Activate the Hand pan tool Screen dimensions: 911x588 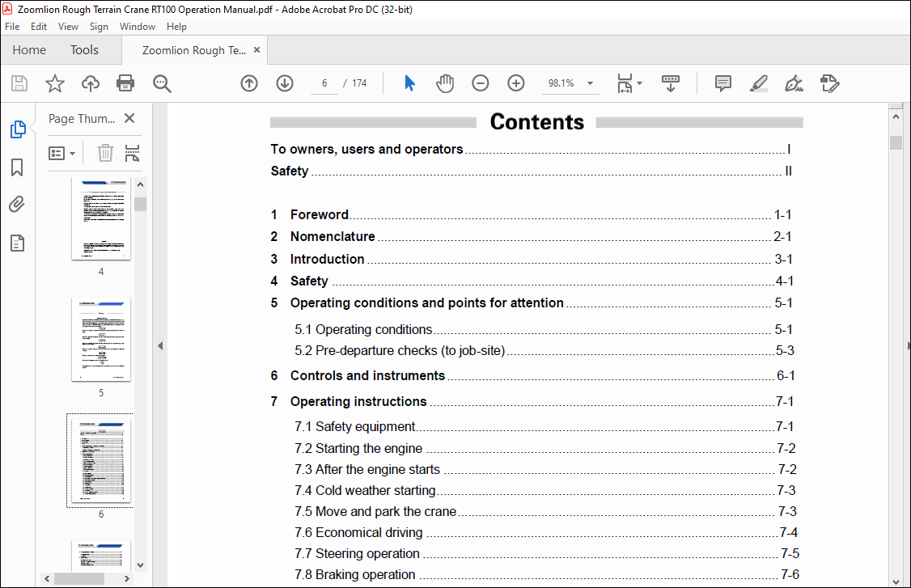coord(445,83)
